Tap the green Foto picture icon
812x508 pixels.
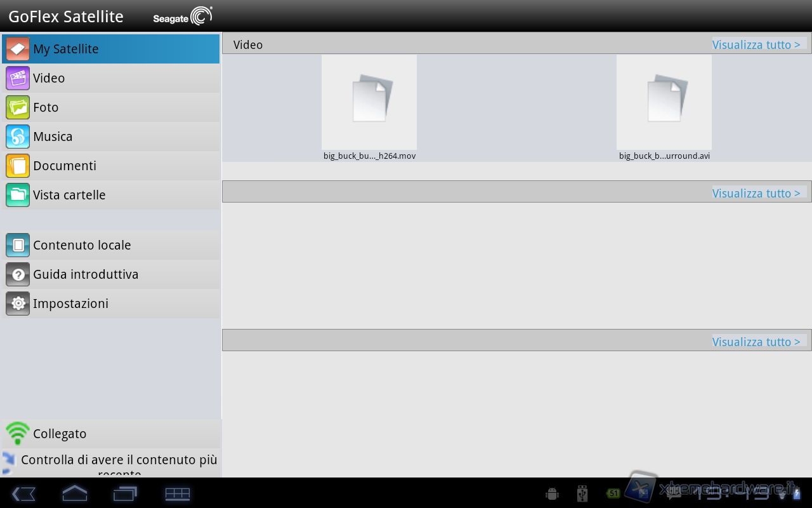pos(18,107)
